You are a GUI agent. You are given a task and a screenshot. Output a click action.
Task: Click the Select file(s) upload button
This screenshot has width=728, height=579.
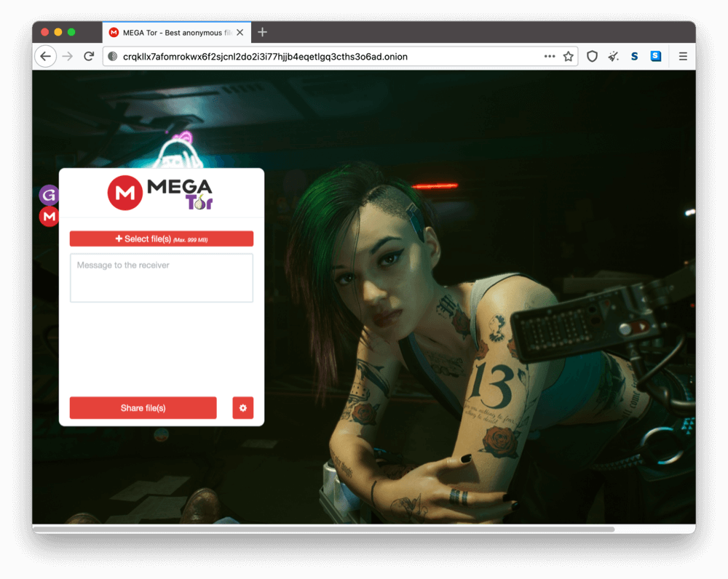161,238
